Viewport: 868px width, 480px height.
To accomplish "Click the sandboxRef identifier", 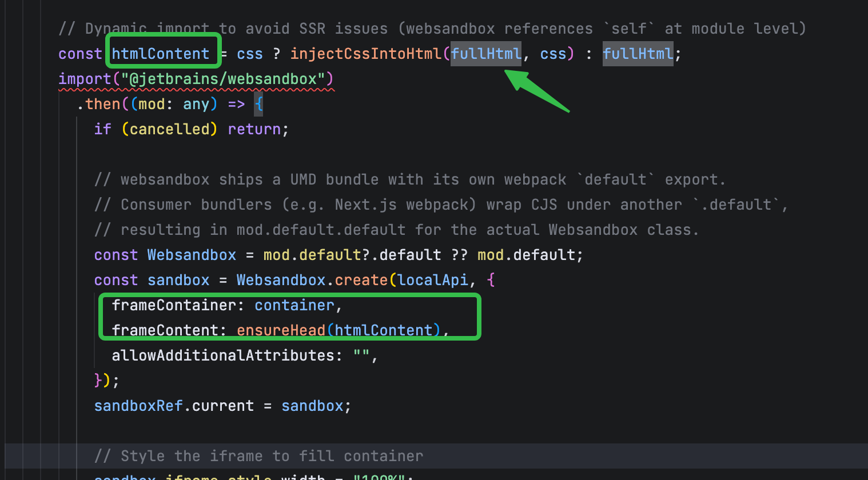I will [x=138, y=406].
